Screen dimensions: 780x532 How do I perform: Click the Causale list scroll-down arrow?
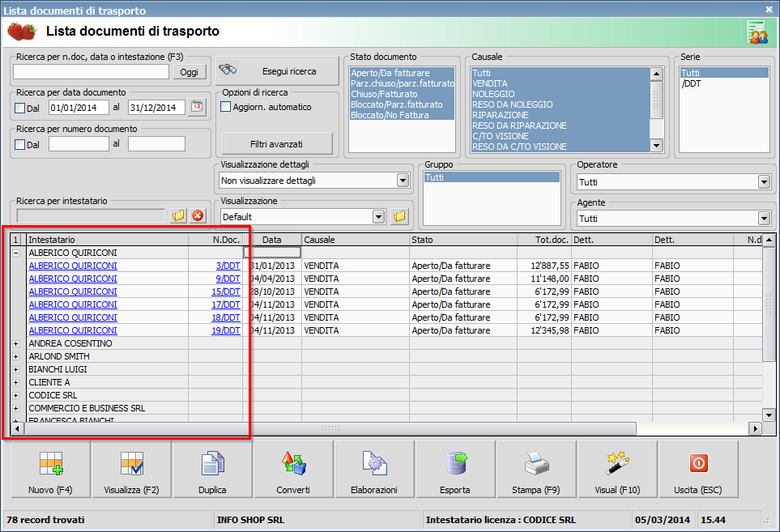coord(657,146)
